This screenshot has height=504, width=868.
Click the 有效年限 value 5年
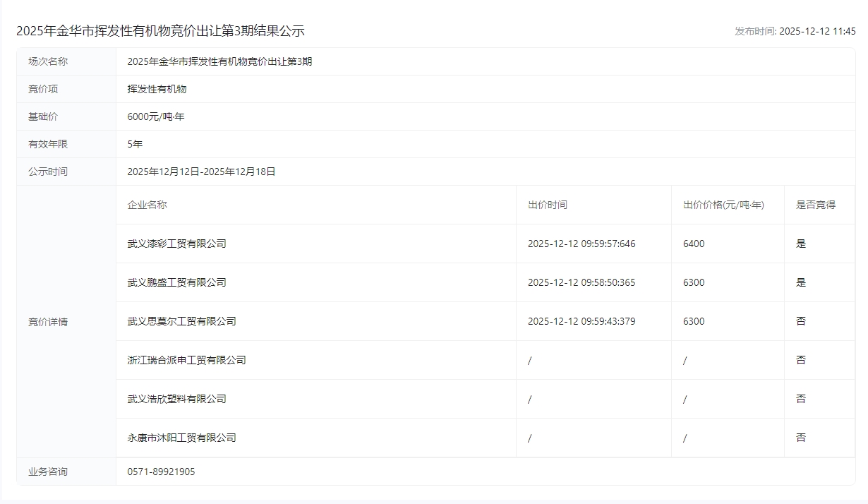[x=135, y=144]
